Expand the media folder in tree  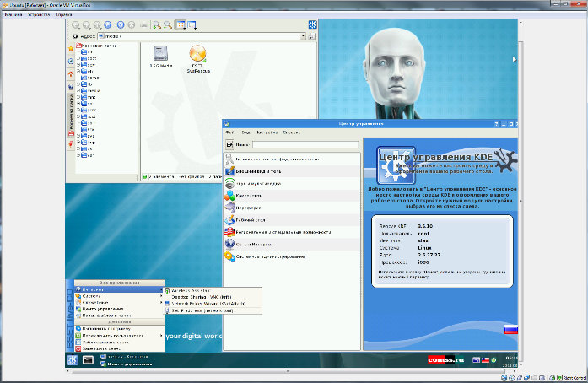pos(78,91)
